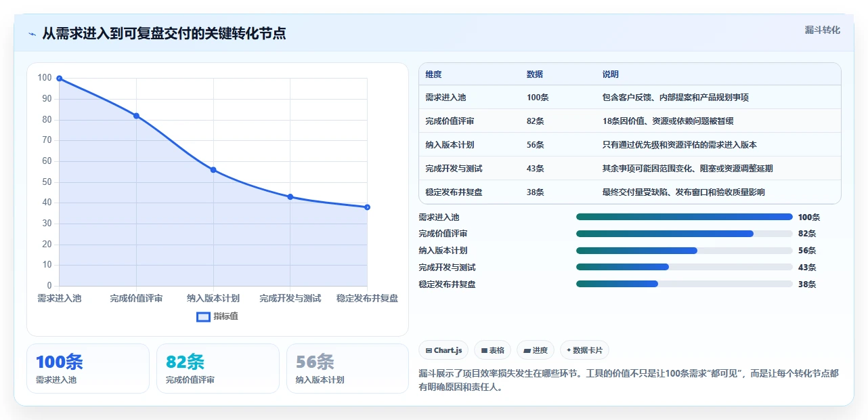The image size is (868, 420).
Task: Select the 表格 chip
Action: 493,350
